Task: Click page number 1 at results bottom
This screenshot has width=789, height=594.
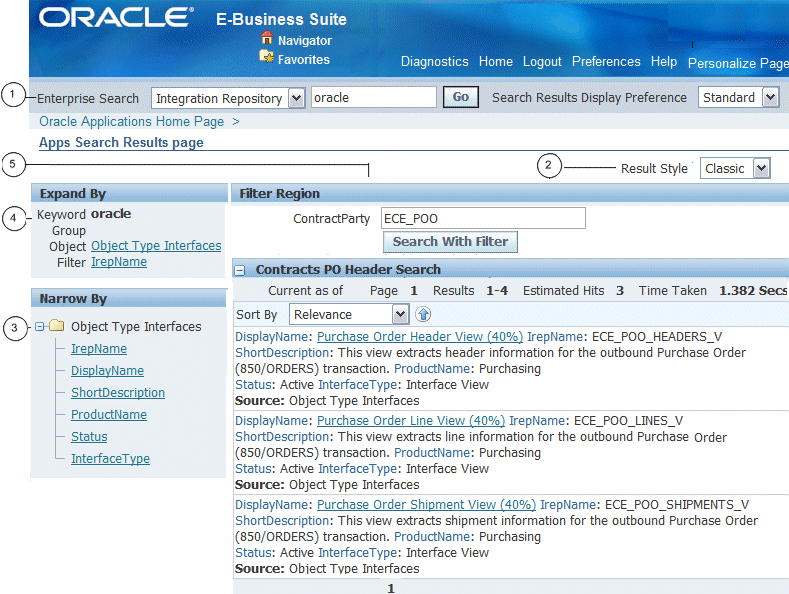Action: click(391, 588)
